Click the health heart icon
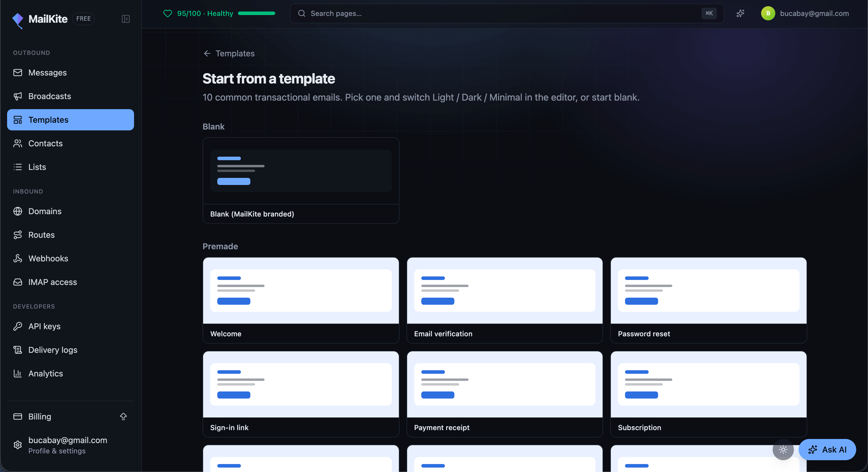The width and height of the screenshot is (868, 472). (167, 14)
